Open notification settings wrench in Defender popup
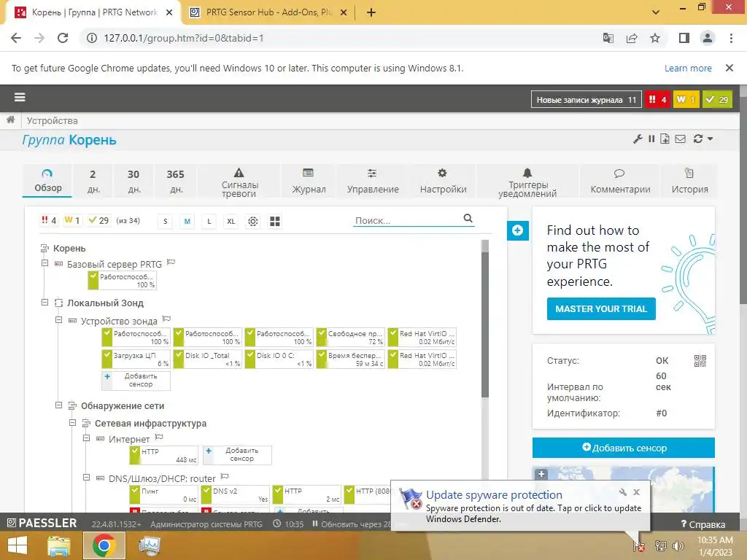This screenshot has width=747, height=560. (x=623, y=492)
